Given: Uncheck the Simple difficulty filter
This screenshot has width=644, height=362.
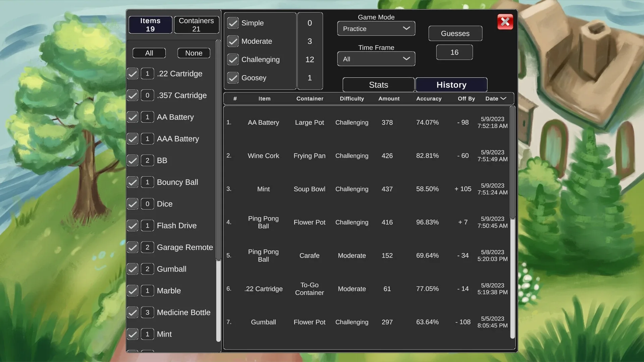Looking at the screenshot, I should (233, 23).
